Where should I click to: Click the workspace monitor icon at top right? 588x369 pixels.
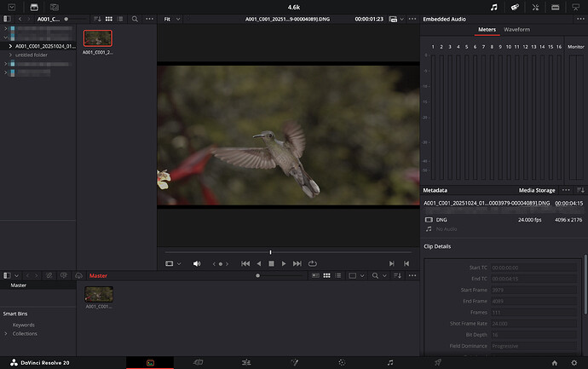575,7
